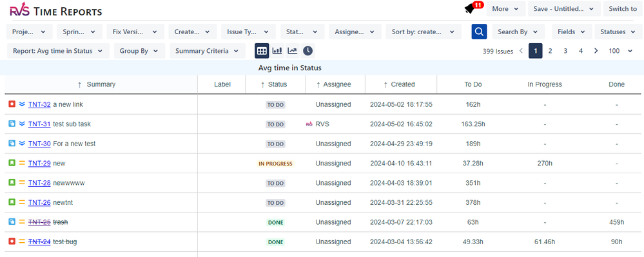Image resolution: width=644 pixels, height=257 pixels.
Task: Open the struck-through TNT-24 link
Action: click(x=39, y=242)
